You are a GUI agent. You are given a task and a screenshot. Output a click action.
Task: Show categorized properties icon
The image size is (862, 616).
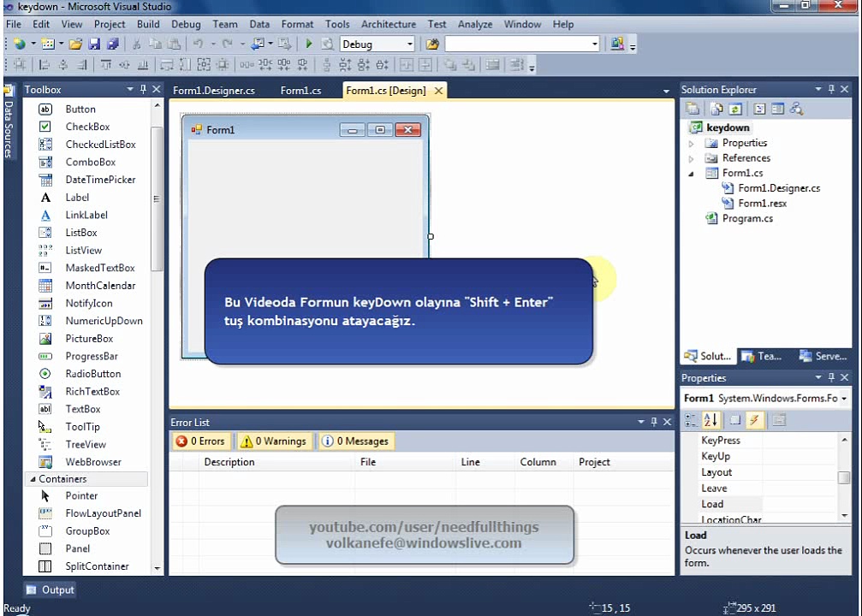[691, 420]
